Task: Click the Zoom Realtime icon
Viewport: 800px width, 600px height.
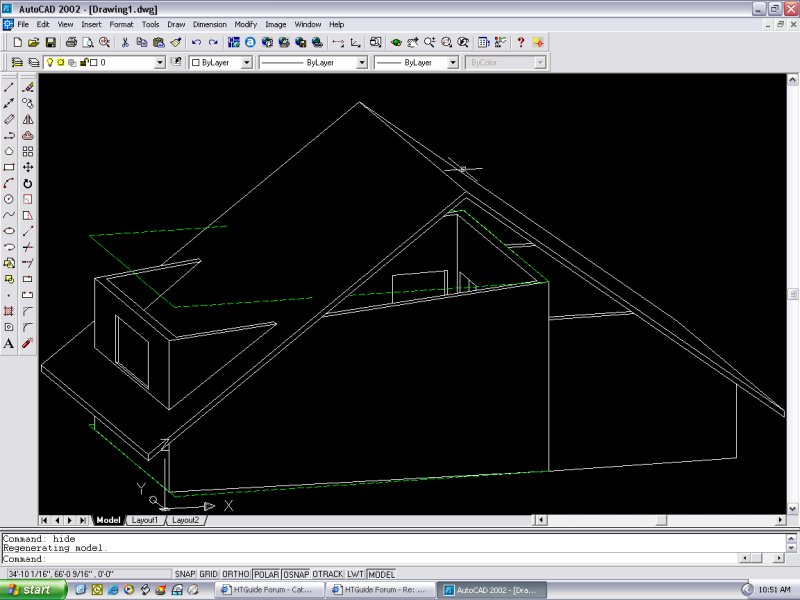Action: (x=430, y=42)
